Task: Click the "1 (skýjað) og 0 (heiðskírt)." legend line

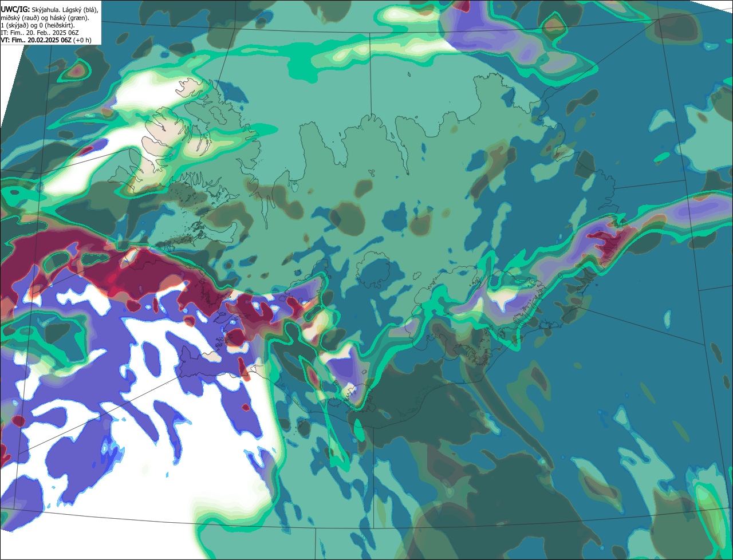Action: (38, 25)
